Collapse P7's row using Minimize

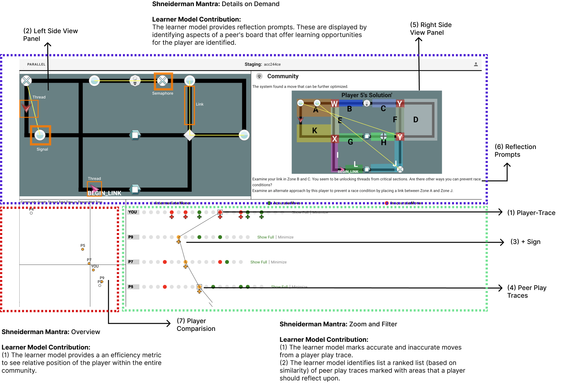tap(278, 262)
